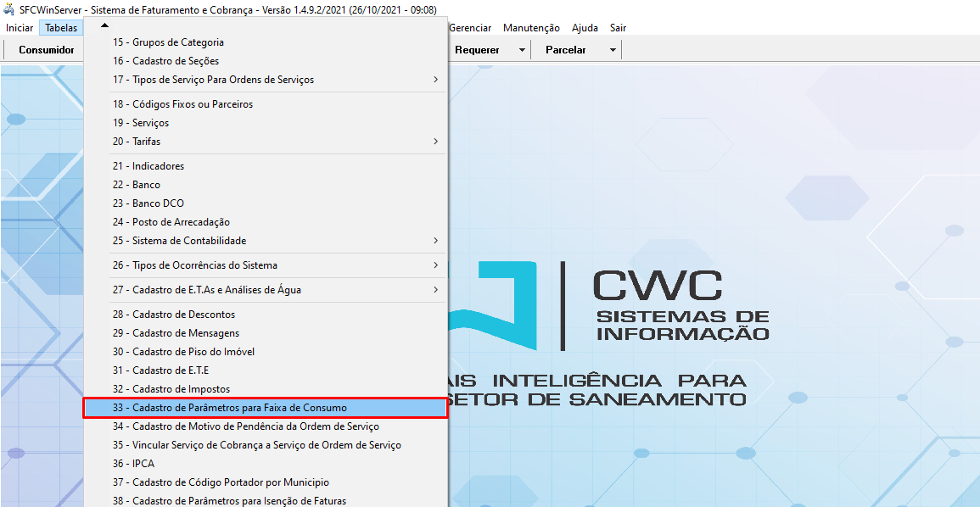The width and height of the screenshot is (980, 507).
Task: Expand 27 - Cadastro de E.T.As submenu
Action: pyautogui.click(x=435, y=290)
